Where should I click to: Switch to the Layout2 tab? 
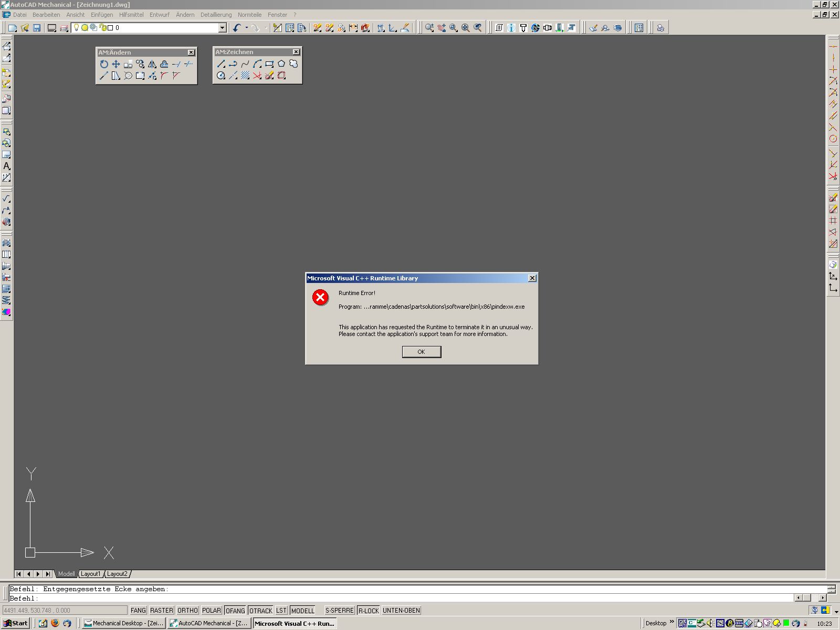(117, 574)
